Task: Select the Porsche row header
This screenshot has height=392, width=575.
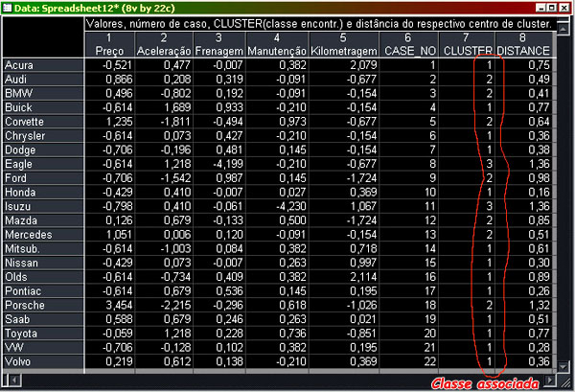Action: pos(43,305)
